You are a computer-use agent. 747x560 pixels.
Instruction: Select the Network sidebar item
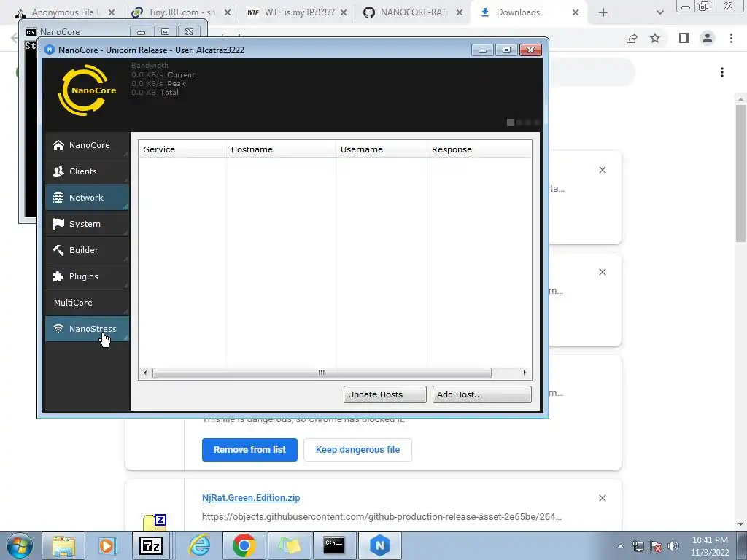pyautogui.click(x=88, y=198)
